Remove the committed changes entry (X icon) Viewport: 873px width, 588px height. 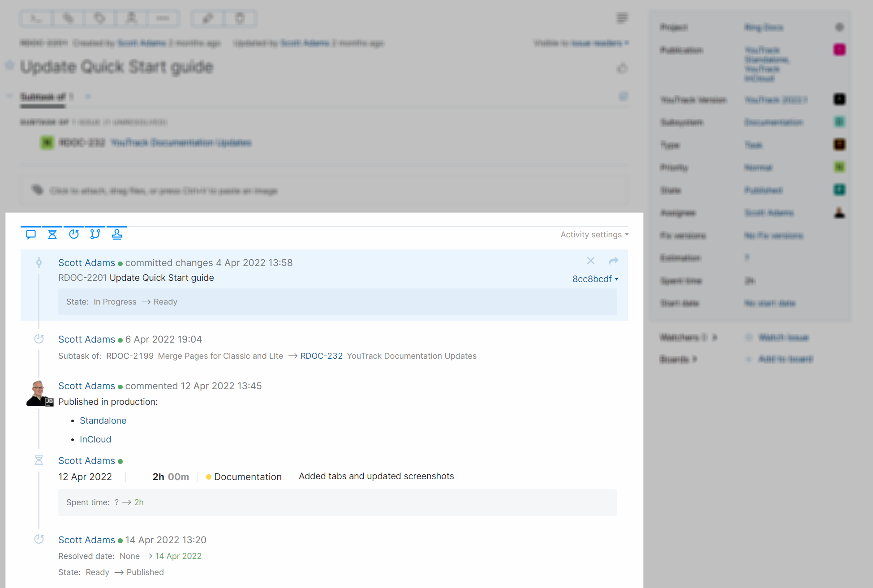[x=591, y=261]
